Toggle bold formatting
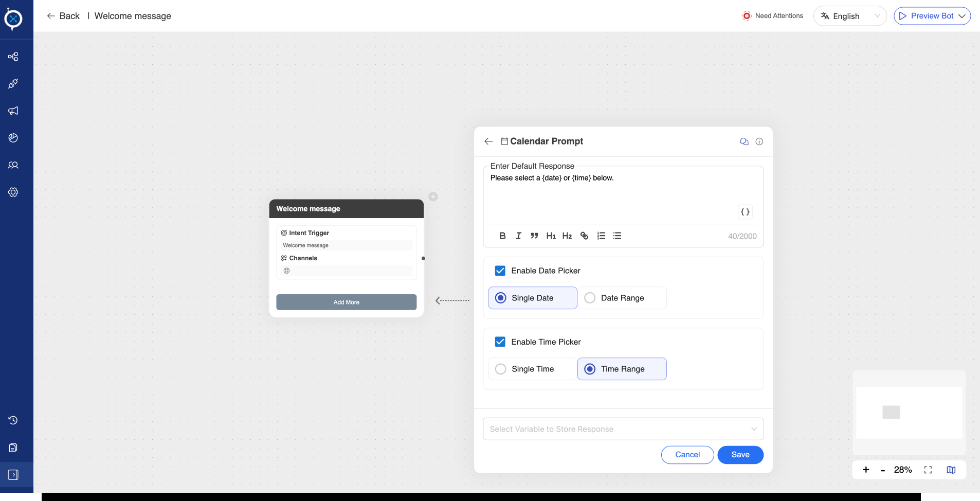The width and height of the screenshot is (980, 501). 502,236
